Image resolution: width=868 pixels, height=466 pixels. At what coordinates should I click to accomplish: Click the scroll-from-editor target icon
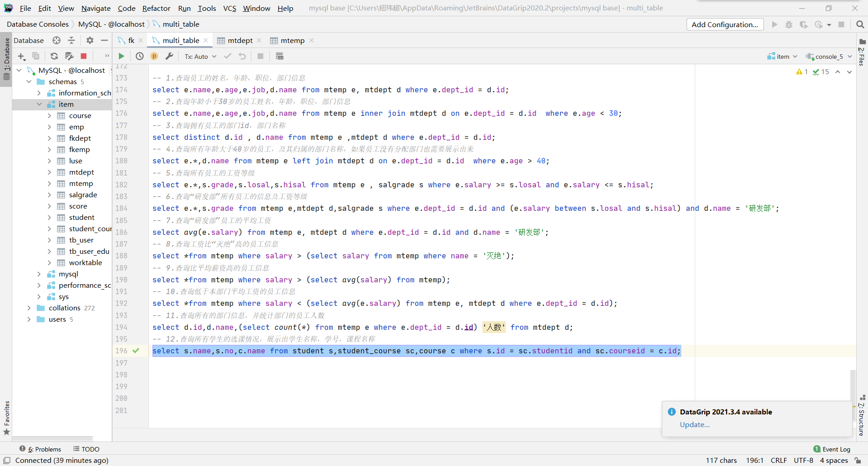pyautogui.click(x=57, y=40)
